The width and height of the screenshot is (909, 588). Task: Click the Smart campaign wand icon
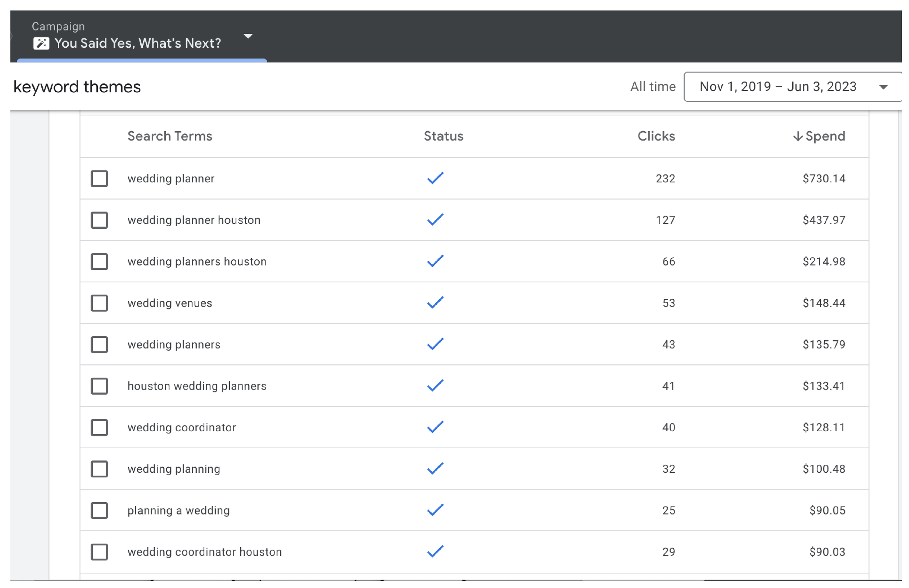(41, 43)
